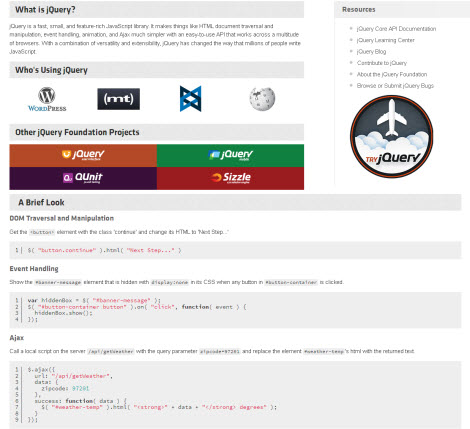Click the '#button-container button' code line
This screenshot has height=429, width=470.
click(137, 307)
